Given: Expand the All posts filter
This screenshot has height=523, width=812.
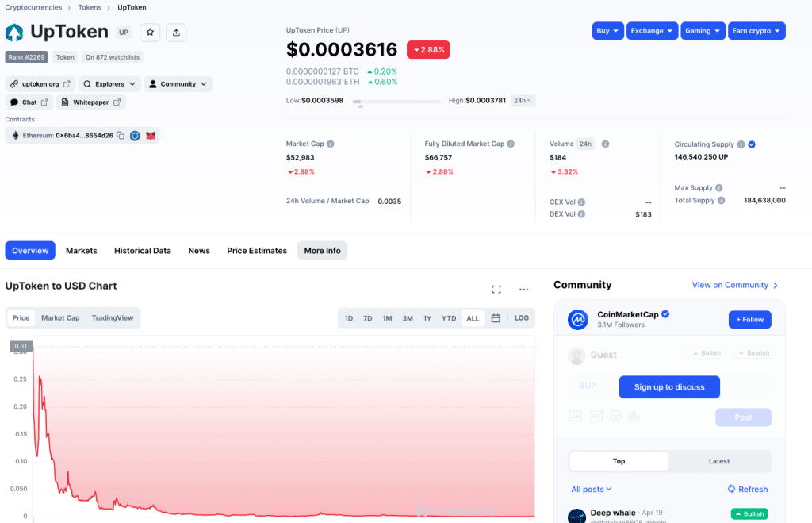Looking at the screenshot, I should pos(592,490).
